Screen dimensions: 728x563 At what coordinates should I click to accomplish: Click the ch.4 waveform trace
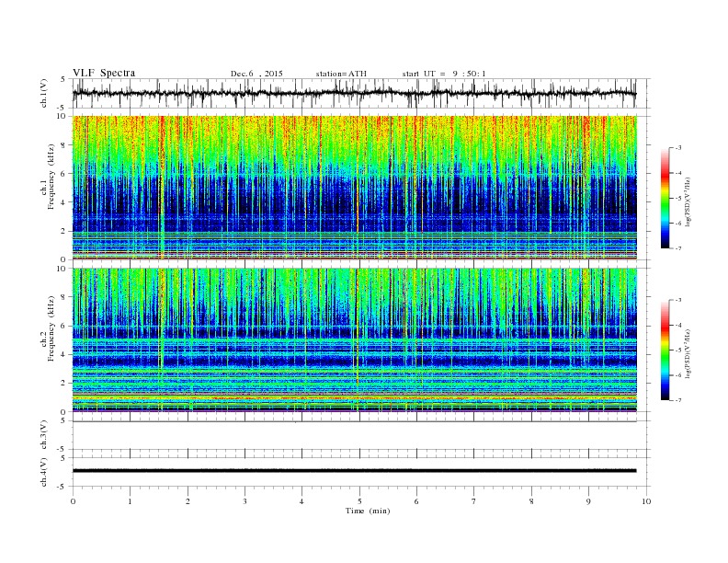[x=354, y=471]
